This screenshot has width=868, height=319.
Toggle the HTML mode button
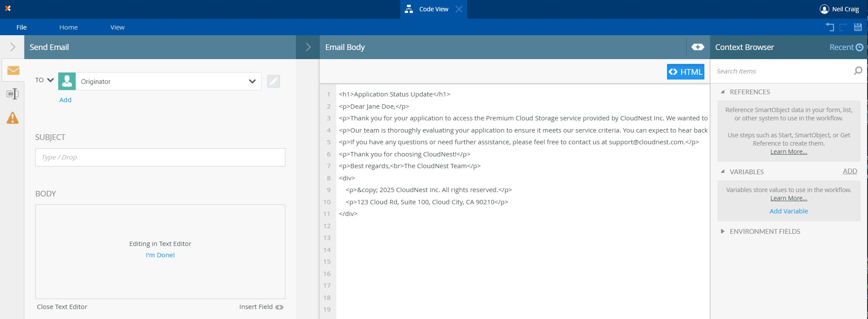[x=685, y=72]
